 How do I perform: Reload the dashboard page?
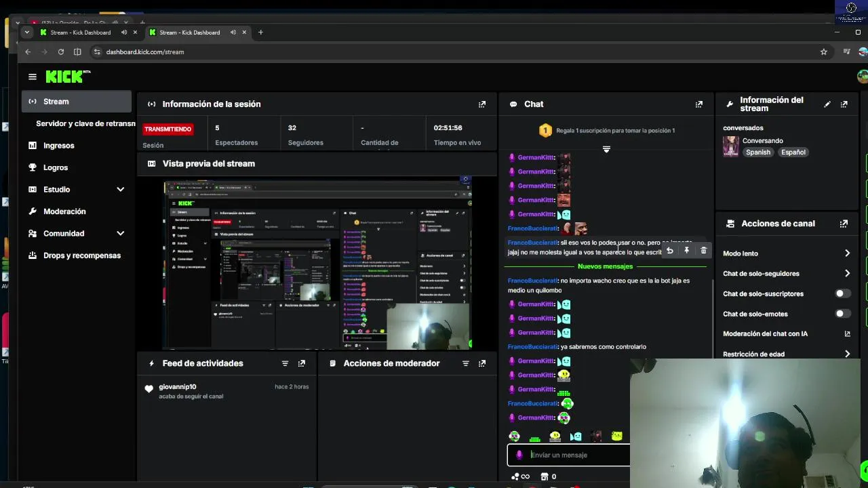click(61, 52)
